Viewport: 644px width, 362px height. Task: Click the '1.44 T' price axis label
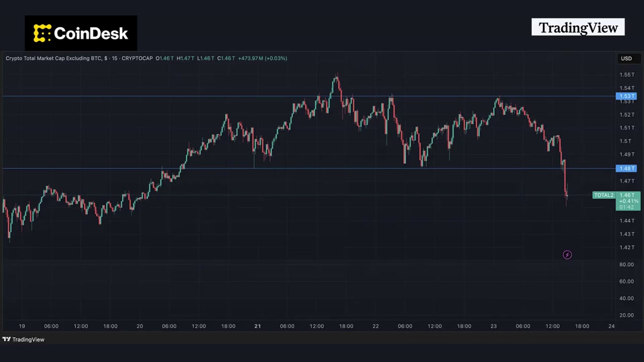(x=627, y=221)
